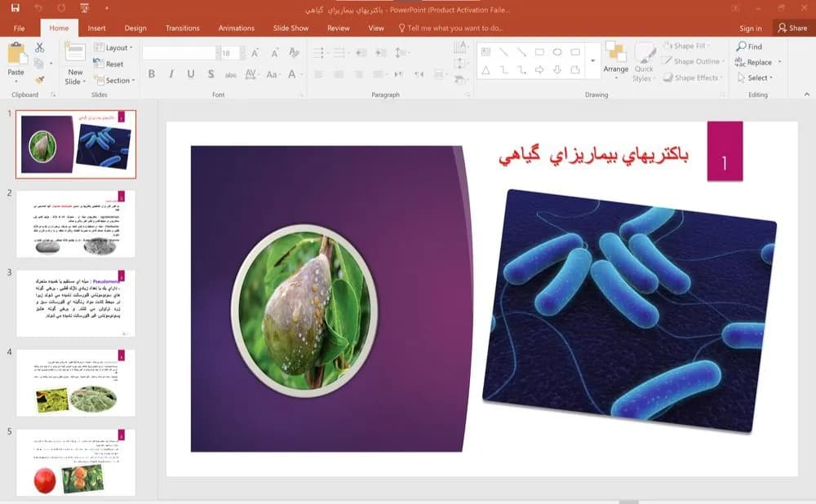The height and width of the screenshot is (504, 816).
Task: Click the Undo arrow icon
Action: pos(38,8)
